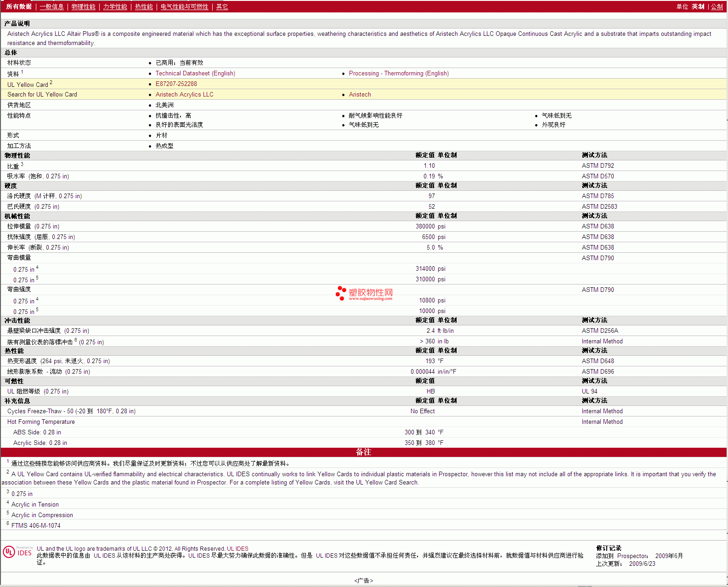Open the 力学性能 tab
Viewport: 728px width, 587px height.
(x=115, y=6)
